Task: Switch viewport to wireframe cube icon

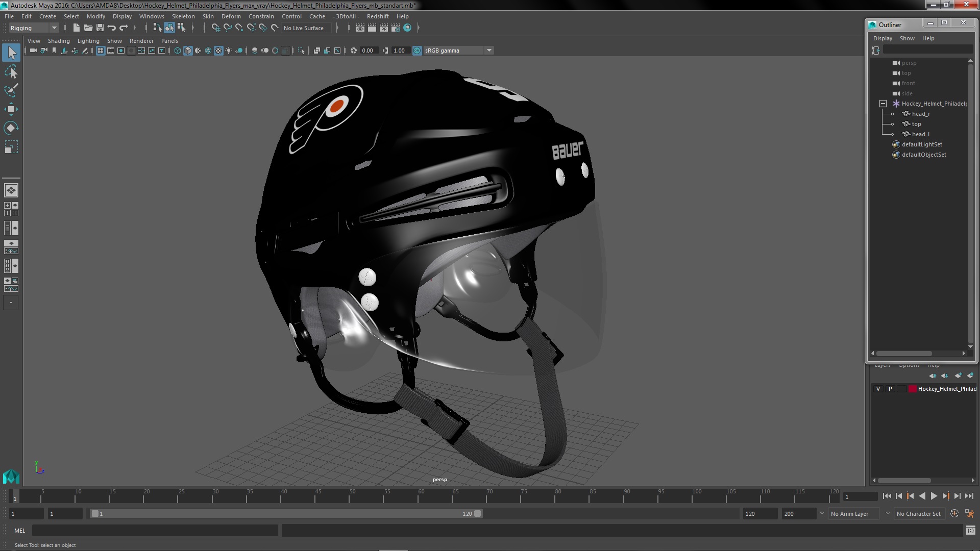Action: click(x=178, y=51)
